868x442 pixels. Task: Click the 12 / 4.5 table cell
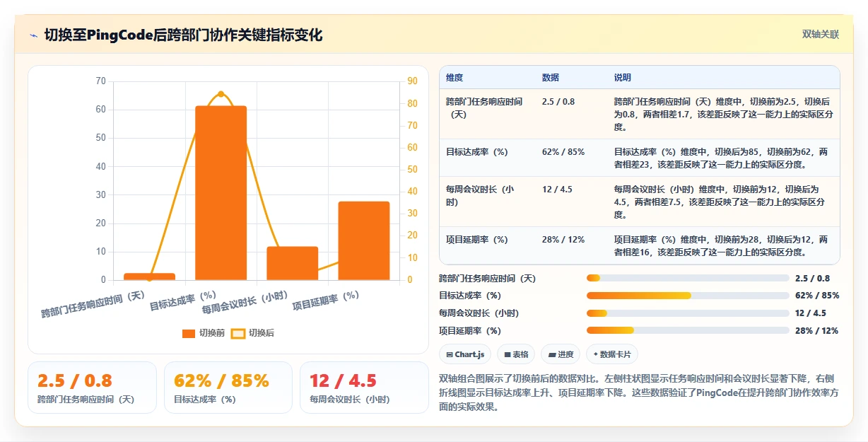(x=557, y=190)
